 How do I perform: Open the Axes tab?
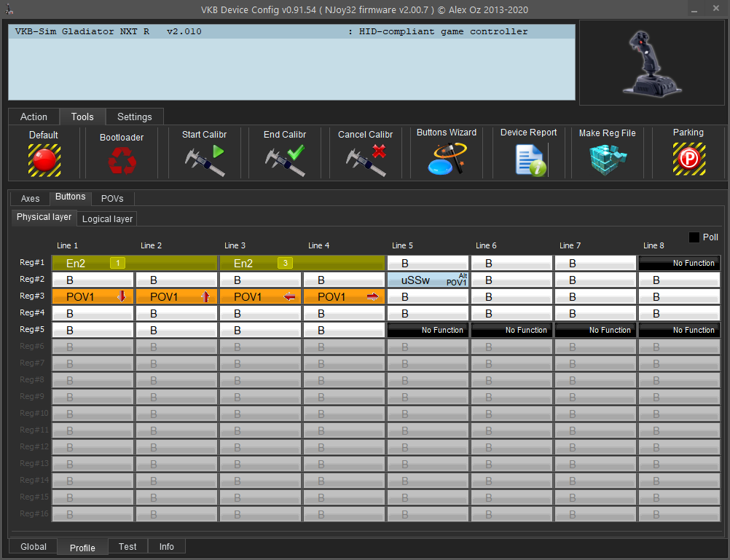pos(31,198)
